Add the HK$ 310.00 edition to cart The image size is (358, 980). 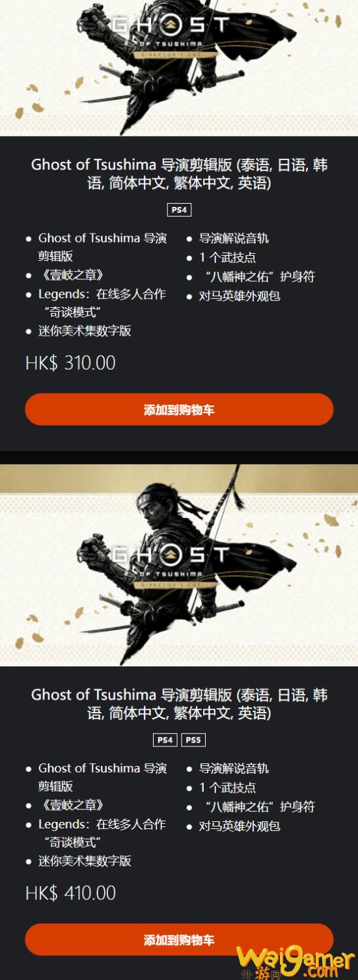click(x=179, y=409)
